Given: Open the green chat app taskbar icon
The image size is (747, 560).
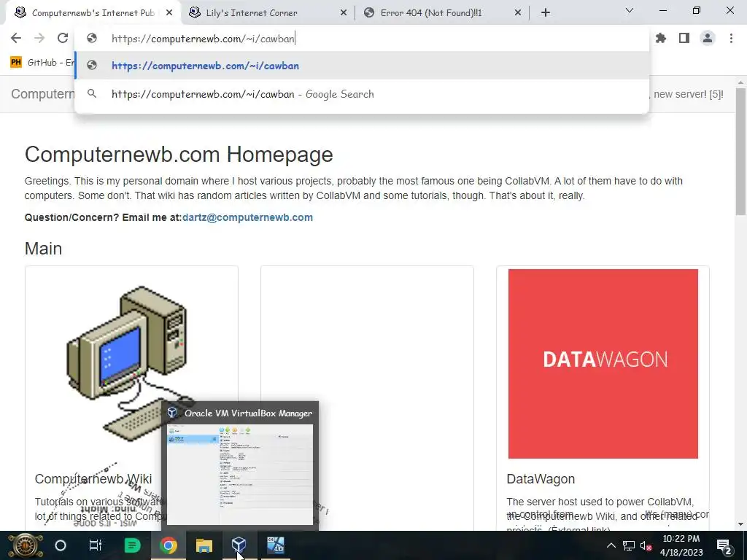Looking at the screenshot, I should pyautogui.click(x=132, y=545).
